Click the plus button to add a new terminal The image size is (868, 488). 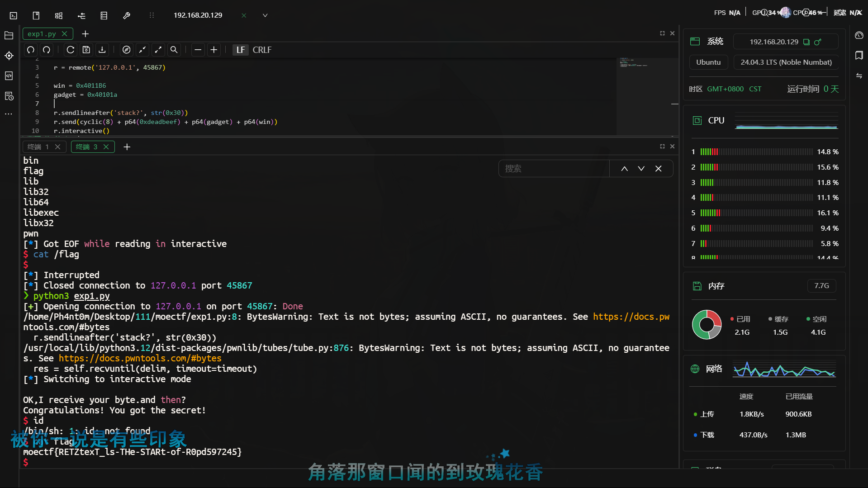(x=127, y=147)
